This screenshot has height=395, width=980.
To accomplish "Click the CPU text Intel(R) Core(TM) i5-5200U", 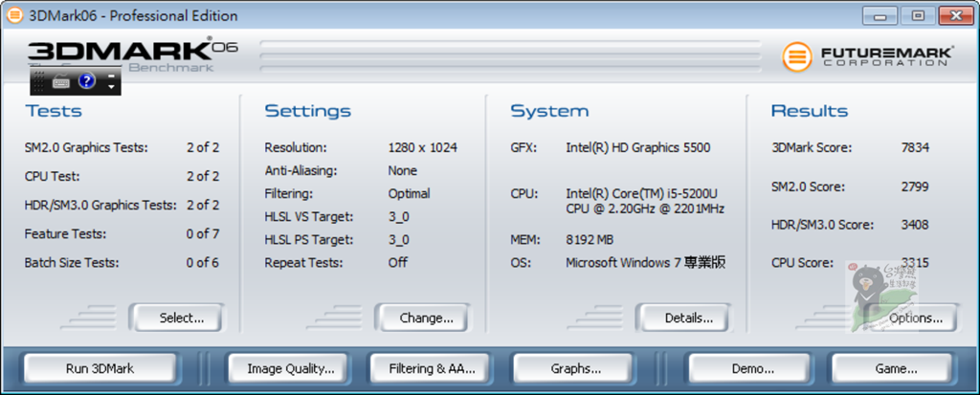I will coord(642,192).
